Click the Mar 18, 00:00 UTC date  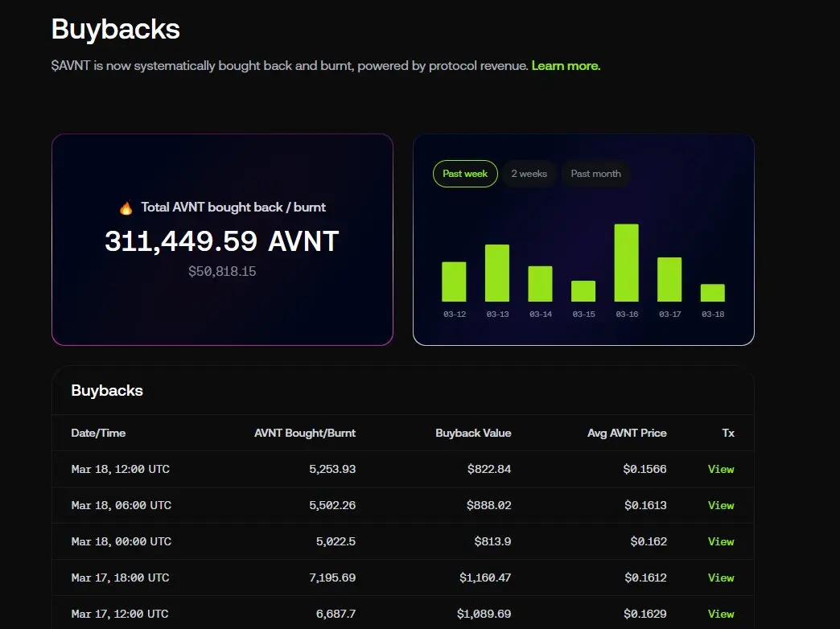click(121, 541)
